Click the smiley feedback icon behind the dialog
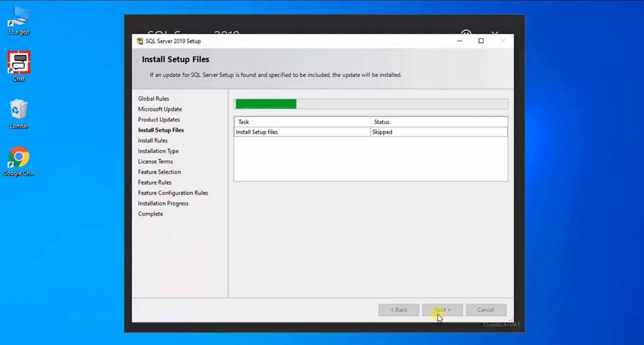This screenshot has width=644, height=345. click(466, 33)
